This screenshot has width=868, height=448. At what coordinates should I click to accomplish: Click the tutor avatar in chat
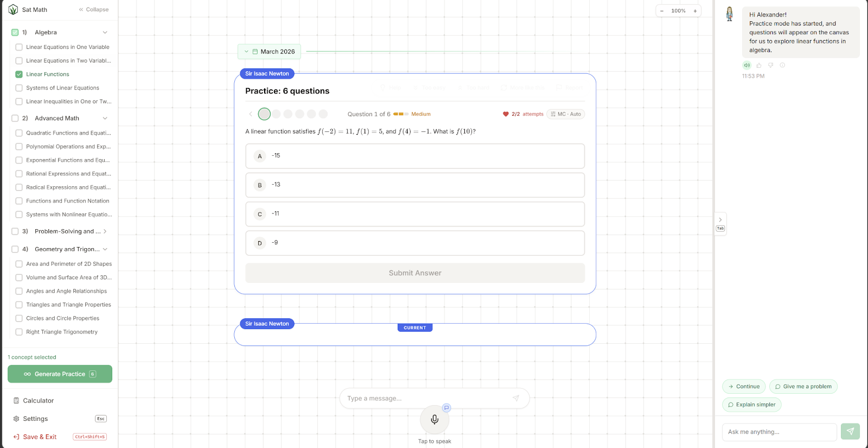click(x=730, y=14)
